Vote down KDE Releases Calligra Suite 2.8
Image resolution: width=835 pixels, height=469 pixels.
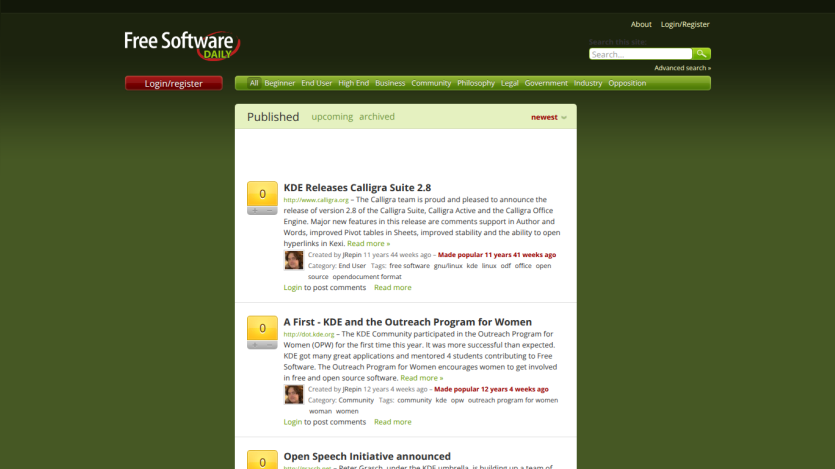click(x=269, y=211)
